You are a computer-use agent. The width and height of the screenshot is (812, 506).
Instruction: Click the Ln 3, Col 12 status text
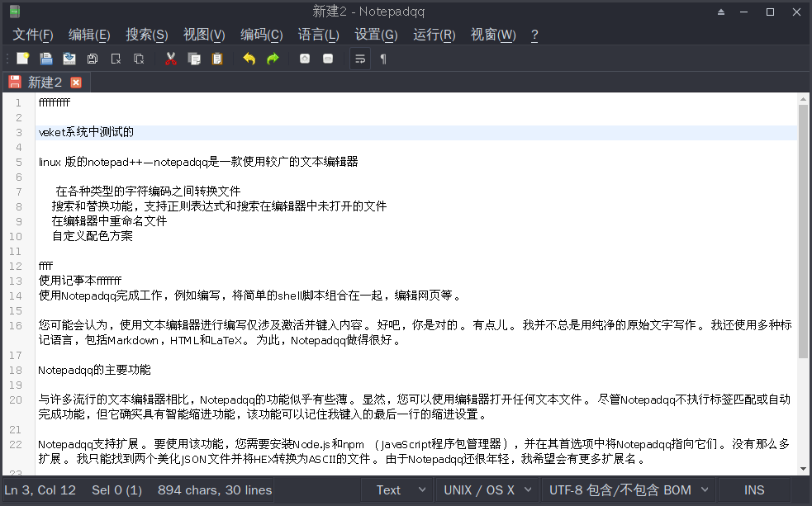point(40,490)
